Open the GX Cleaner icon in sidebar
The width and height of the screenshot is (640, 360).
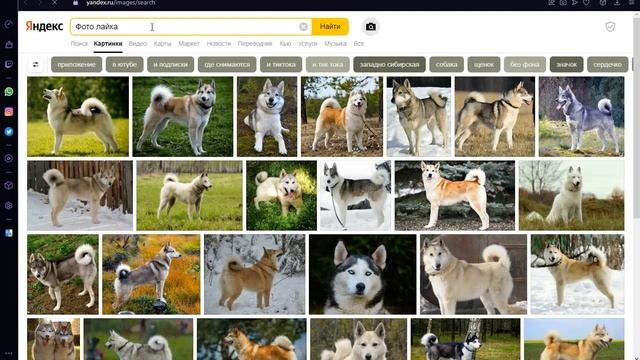pyautogui.click(x=9, y=44)
